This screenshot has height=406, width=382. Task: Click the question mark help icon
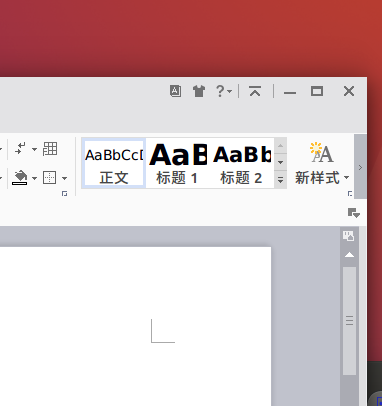click(220, 91)
